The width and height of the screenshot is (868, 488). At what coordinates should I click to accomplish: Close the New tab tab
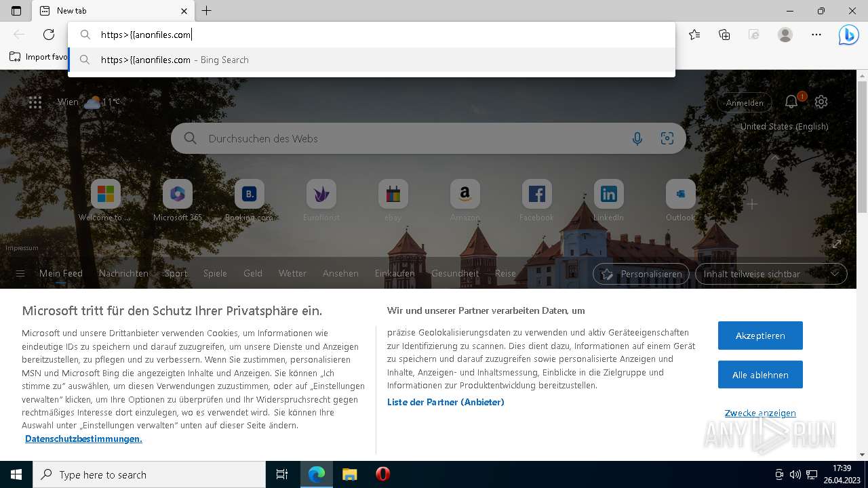[184, 11]
